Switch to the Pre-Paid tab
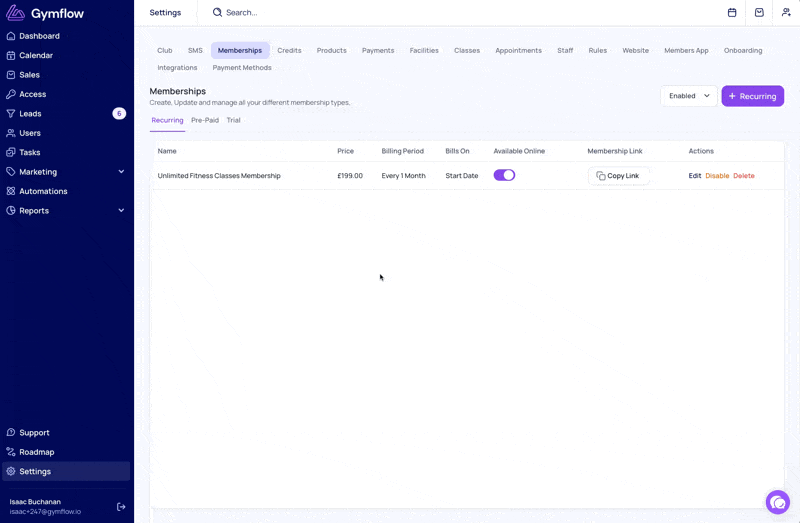The image size is (800, 523). (204, 120)
